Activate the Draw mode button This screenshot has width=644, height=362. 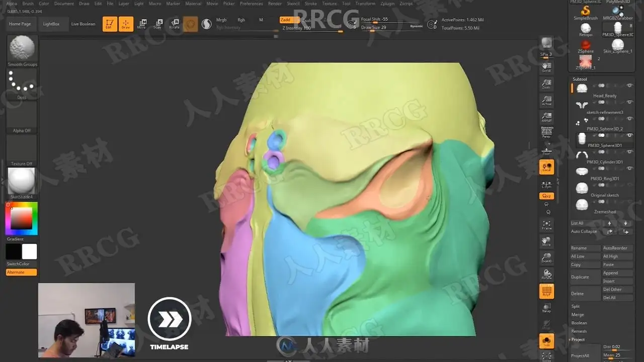[x=126, y=24]
